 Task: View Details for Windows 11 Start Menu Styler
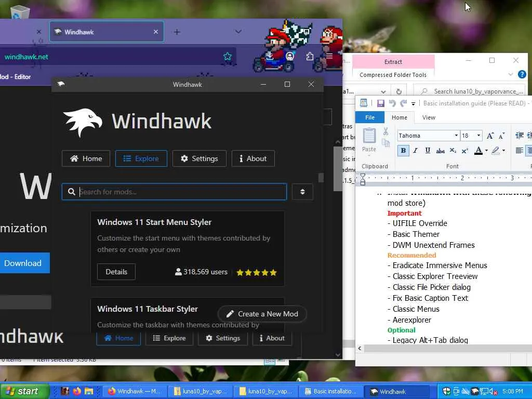[x=116, y=272]
